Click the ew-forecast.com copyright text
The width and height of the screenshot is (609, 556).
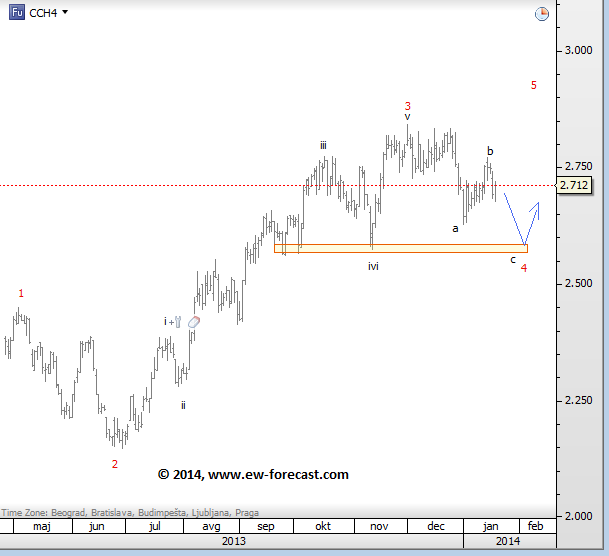[x=253, y=474]
